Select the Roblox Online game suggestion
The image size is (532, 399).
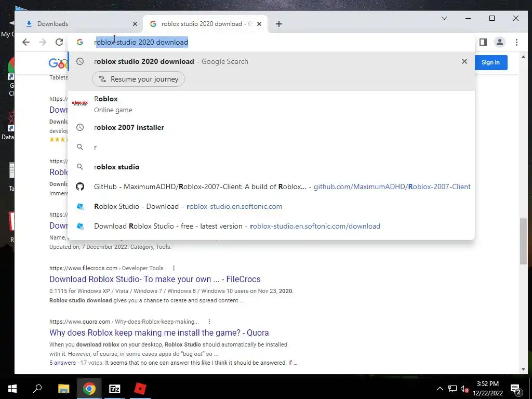271,104
